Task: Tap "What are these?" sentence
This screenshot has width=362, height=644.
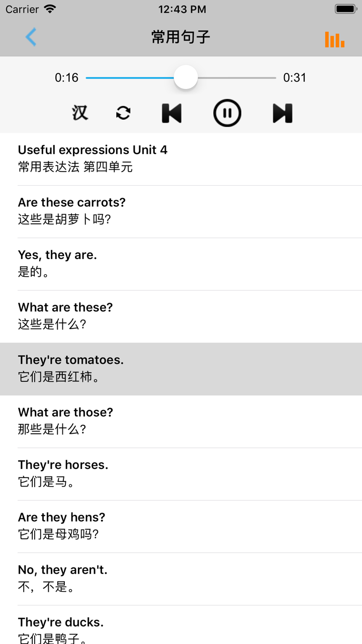Action: coord(181,315)
